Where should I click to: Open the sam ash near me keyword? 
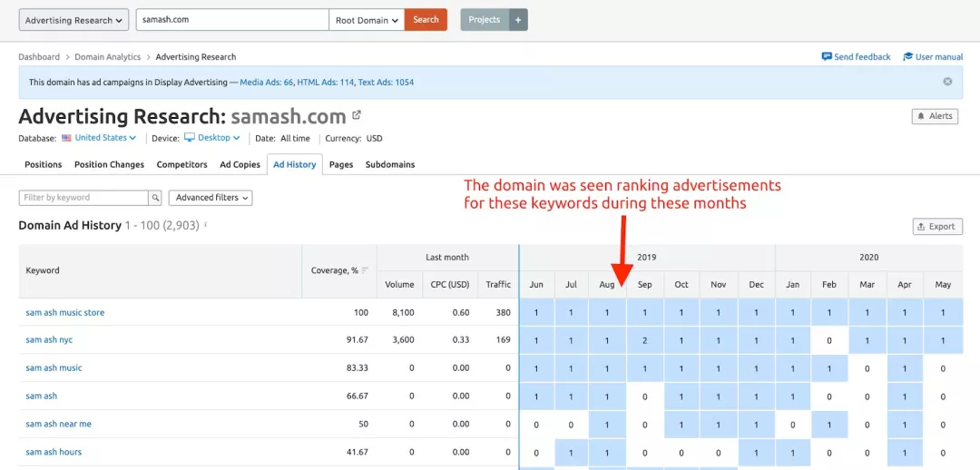58,424
